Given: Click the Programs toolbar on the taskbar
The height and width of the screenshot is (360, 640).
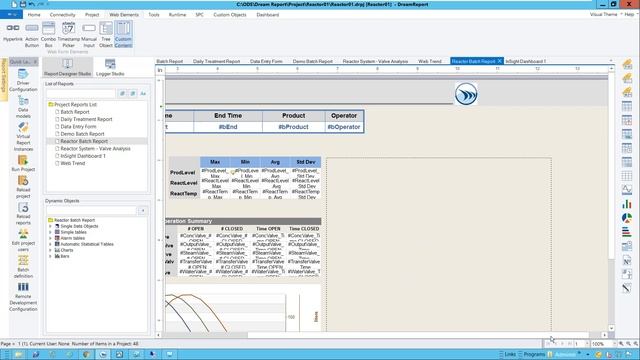Looking at the screenshot, I should (x=534, y=354).
